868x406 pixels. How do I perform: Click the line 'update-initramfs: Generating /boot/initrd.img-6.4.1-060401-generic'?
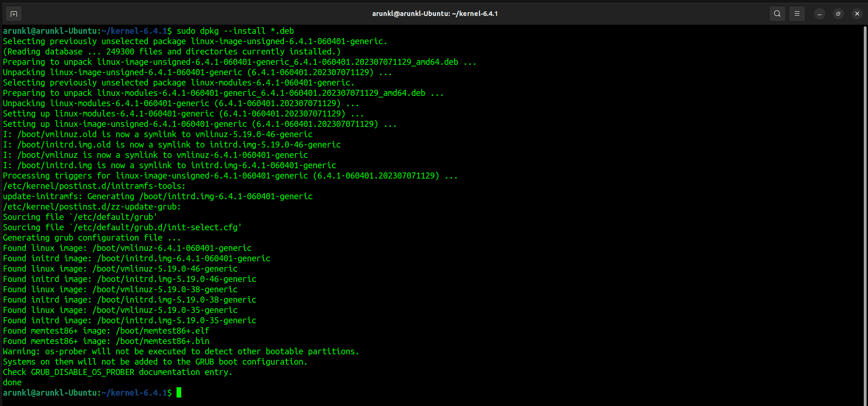[158, 196]
